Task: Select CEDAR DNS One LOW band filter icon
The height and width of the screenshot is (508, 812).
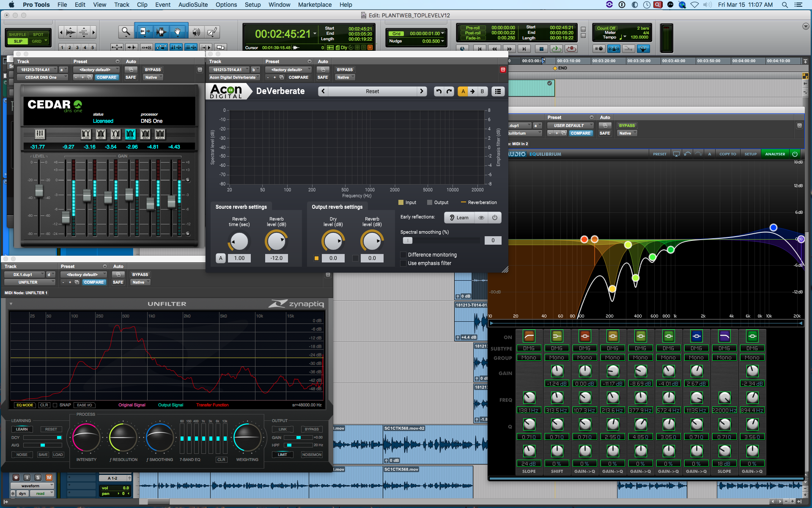Action: click(x=86, y=134)
